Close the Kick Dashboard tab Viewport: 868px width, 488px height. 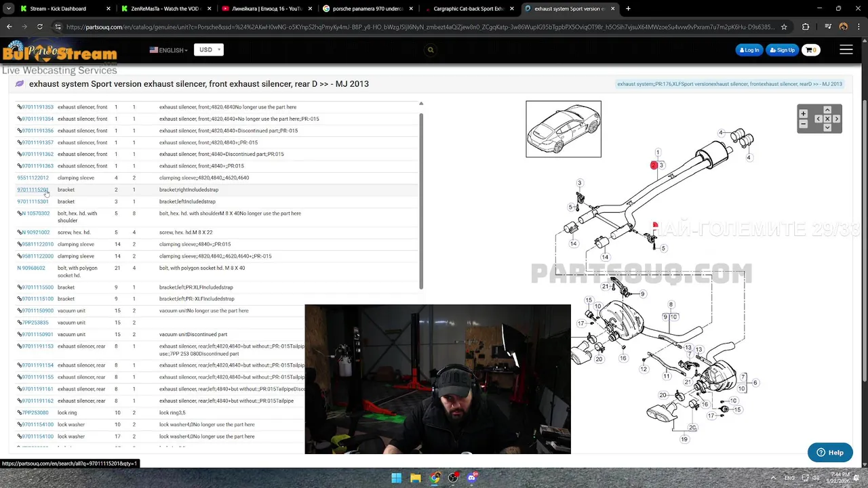coord(108,9)
